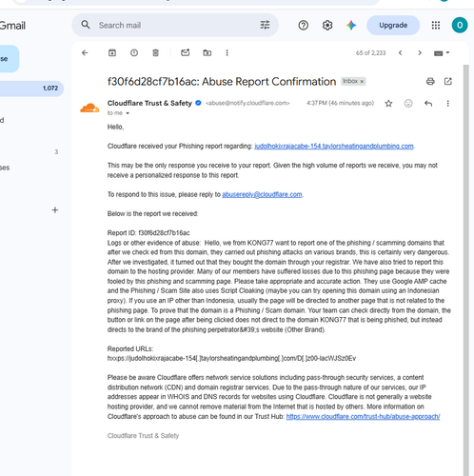
Task: Delete this email with the trash icon
Action: 155,53
